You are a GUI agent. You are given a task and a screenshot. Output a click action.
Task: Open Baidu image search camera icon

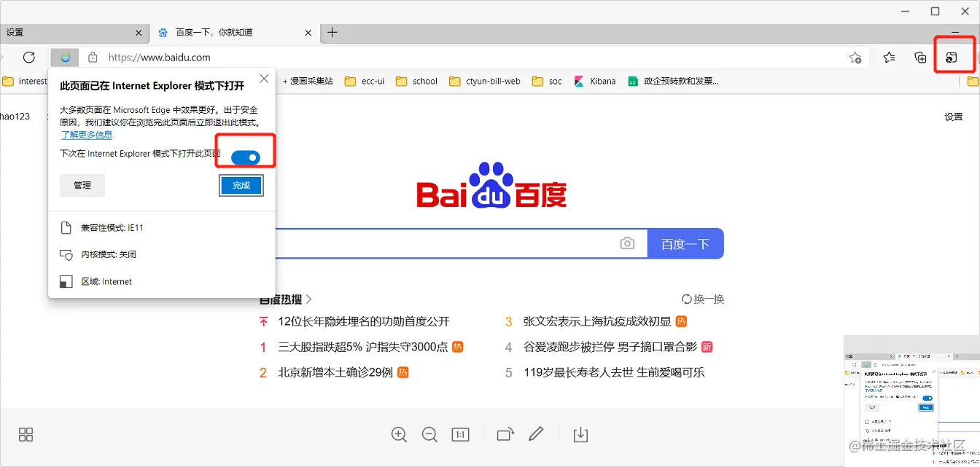coord(627,243)
